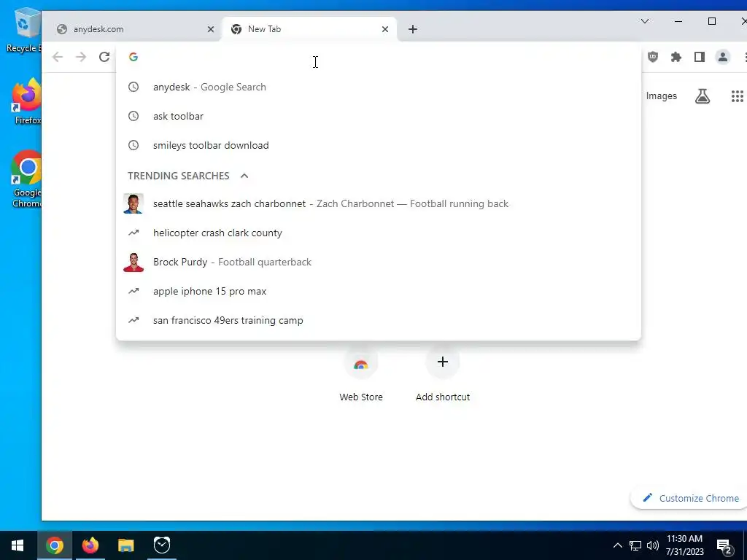Select the smileys toolbar download suggestion
The height and width of the screenshot is (560, 747).
[379, 145]
